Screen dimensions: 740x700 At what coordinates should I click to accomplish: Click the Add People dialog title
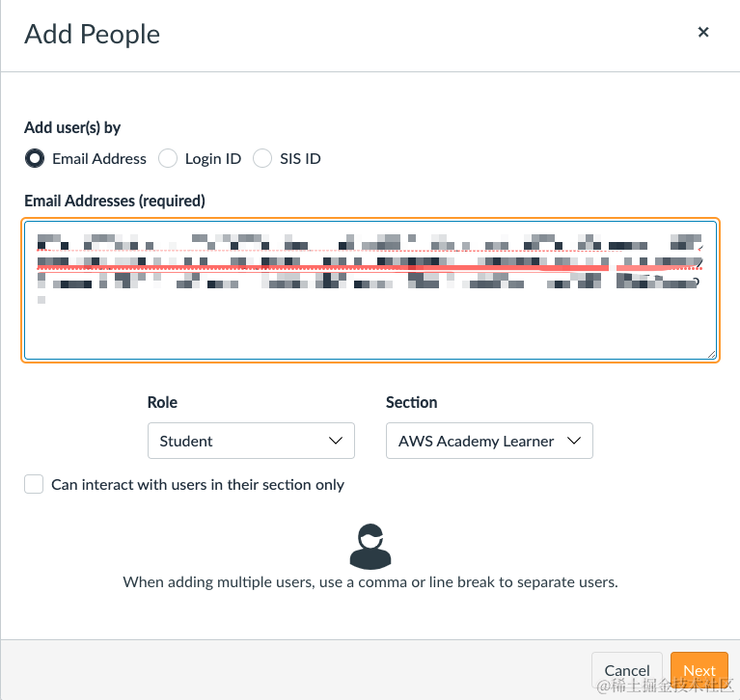[93, 35]
